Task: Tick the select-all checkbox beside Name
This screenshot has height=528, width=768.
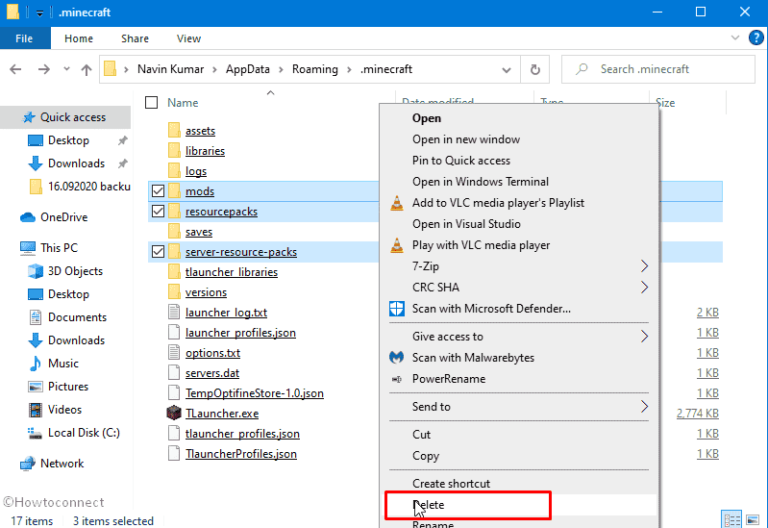Action: (152, 102)
